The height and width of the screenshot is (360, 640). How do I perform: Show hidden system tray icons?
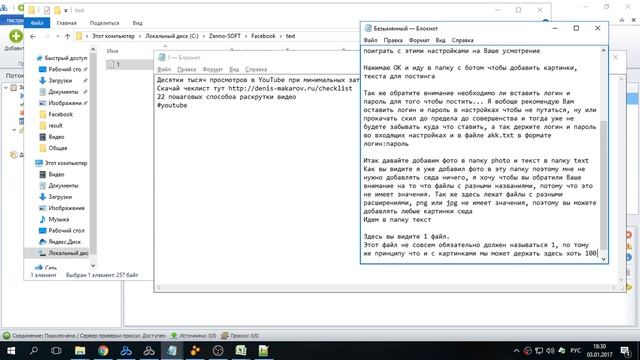pos(516,351)
